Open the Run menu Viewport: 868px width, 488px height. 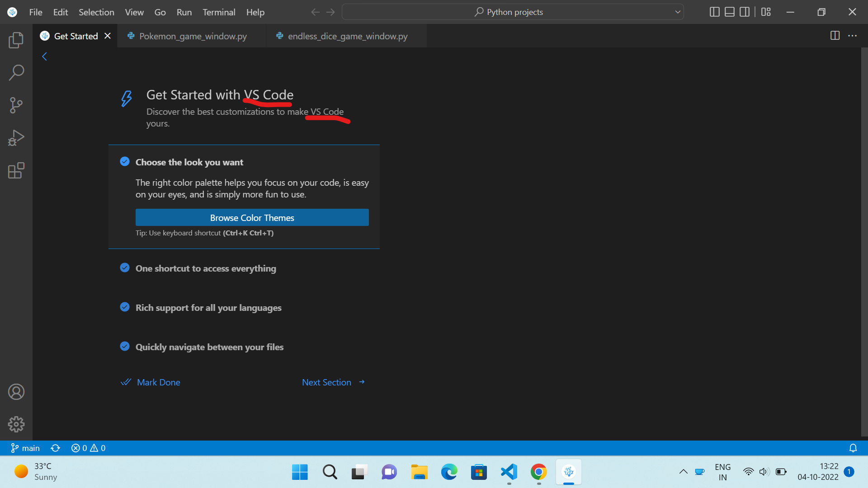[x=184, y=12]
